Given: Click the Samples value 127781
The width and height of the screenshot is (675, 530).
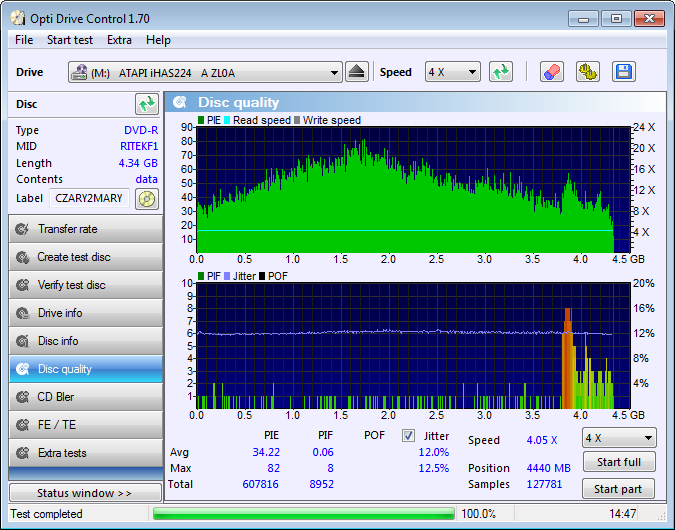Looking at the screenshot, I should coord(544,484).
